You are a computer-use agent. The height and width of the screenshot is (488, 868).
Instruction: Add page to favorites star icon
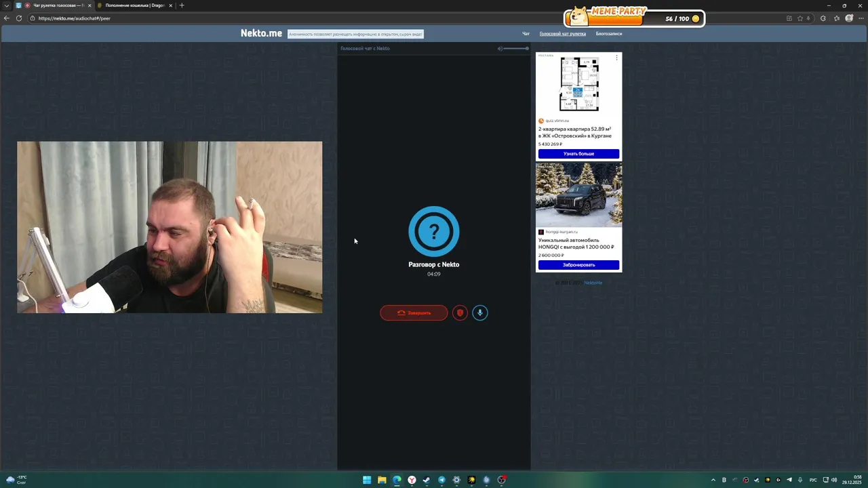800,18
